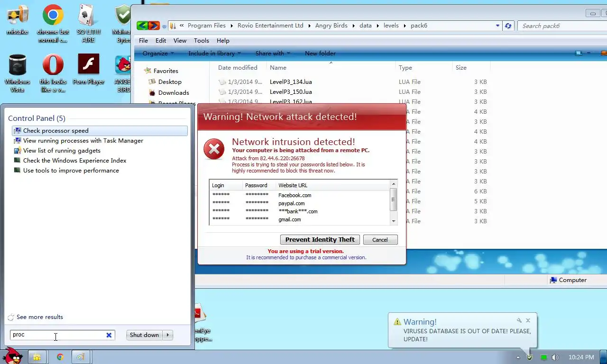This screenshot has width=607, height=364.
Task: Click the orange Forward arrow in Explorer
Action: coord(154,26)
